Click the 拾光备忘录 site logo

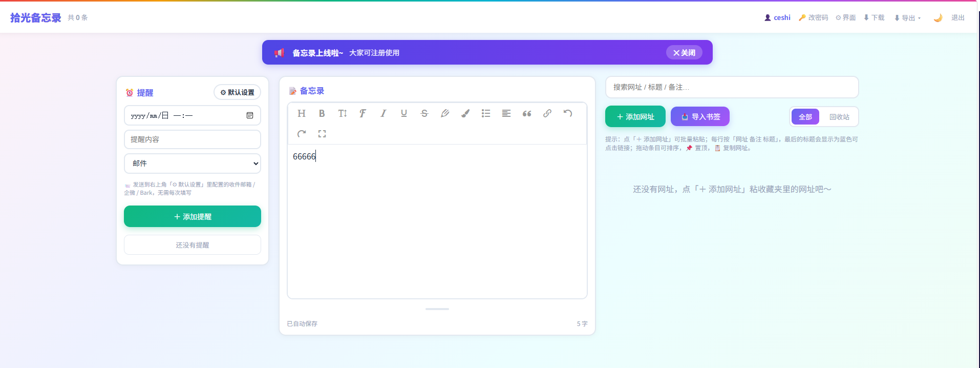click(x=36, y=17)
